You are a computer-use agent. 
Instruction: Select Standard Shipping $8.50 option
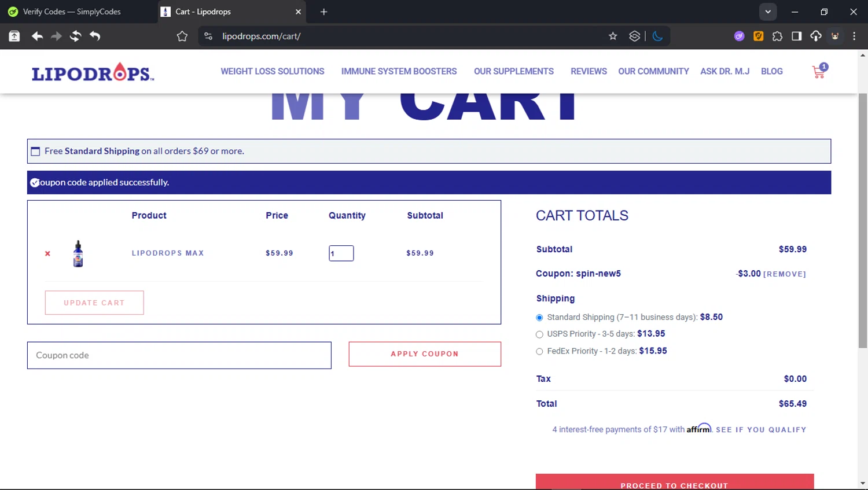(x=539, y=318)
